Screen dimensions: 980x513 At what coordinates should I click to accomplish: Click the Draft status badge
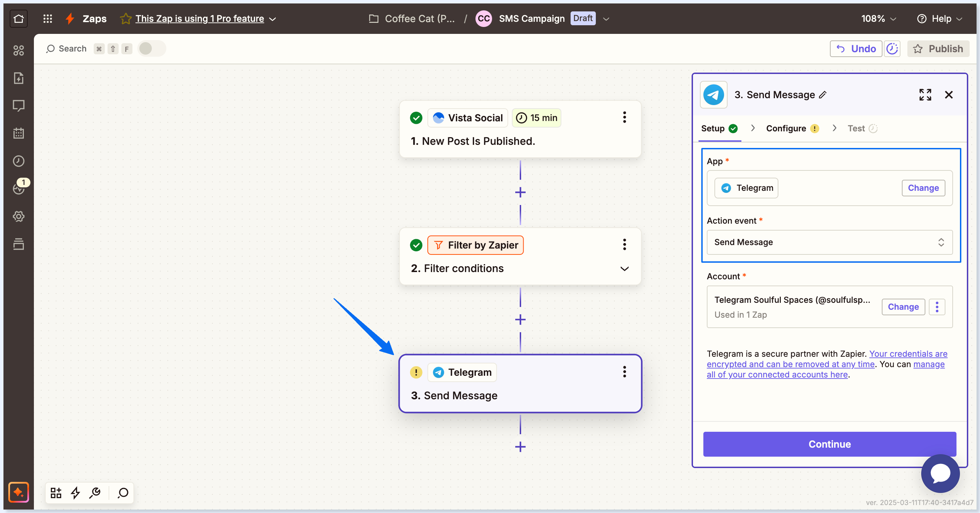point(583,18)
